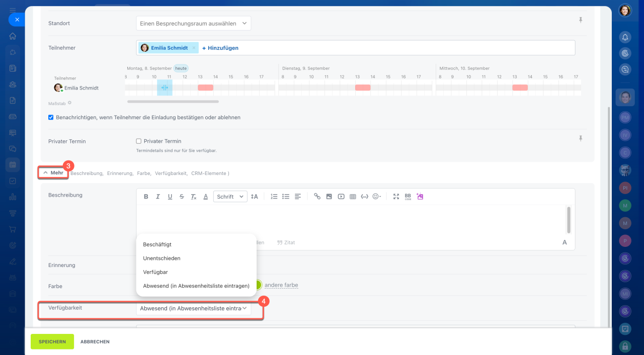Adjust the Maßstab gear setting
This screenshot has height=355, width=644.
69,103
